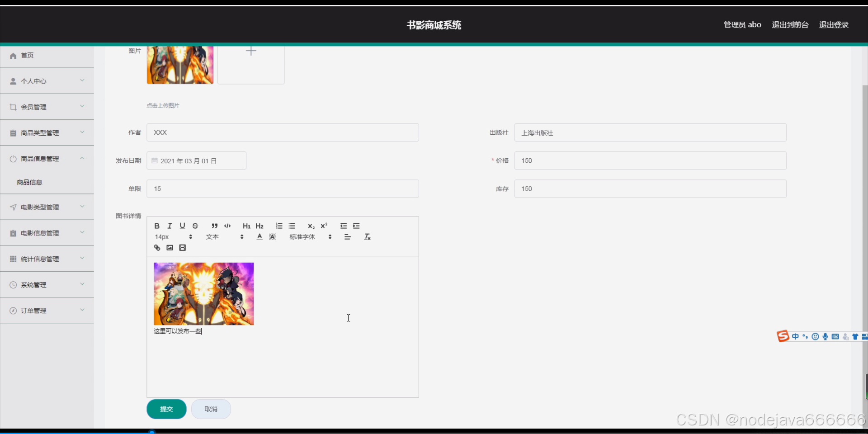Select the uploaded picture thumbnail
The height and width of the screenshot is (434, 868).
(180, 65)
